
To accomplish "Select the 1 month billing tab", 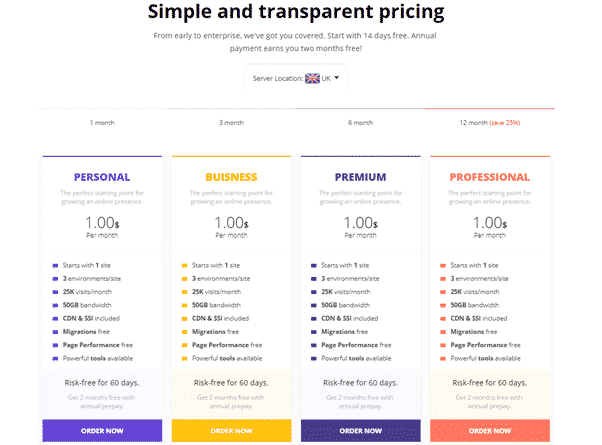I will 102,123.
